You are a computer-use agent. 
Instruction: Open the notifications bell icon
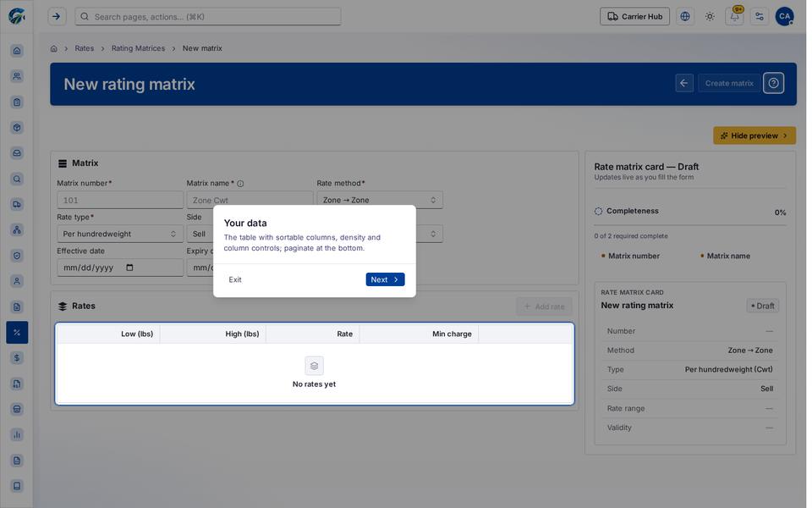pos(735,17)
